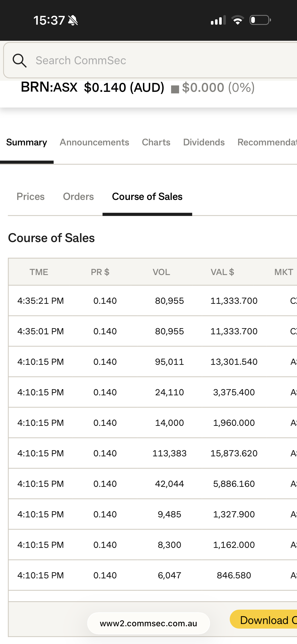
Task: Show the Orders sub-tab
Action: 78,196
